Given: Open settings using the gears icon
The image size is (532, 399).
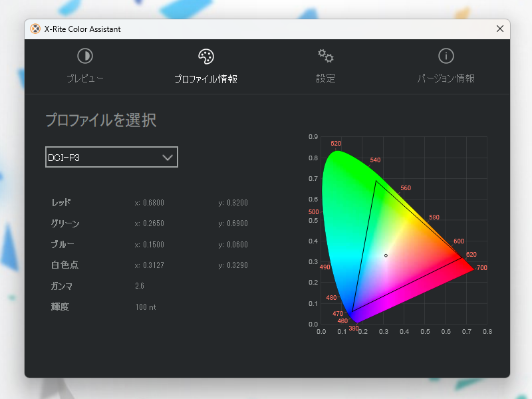Looking at the screenshot, I should (325, 57).
